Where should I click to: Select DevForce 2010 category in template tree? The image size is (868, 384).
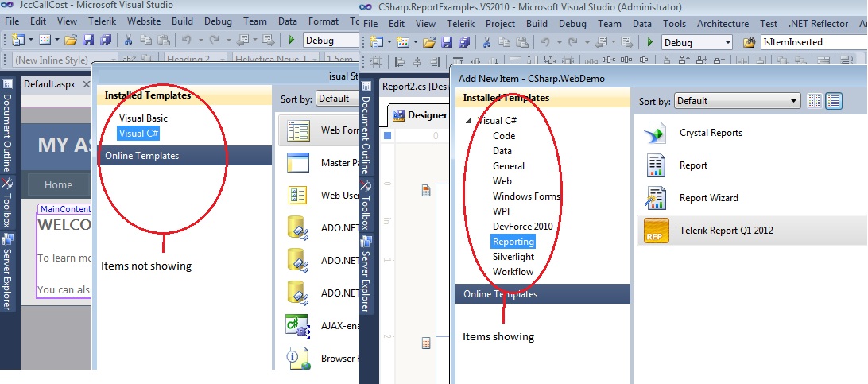tap(522, 227)
